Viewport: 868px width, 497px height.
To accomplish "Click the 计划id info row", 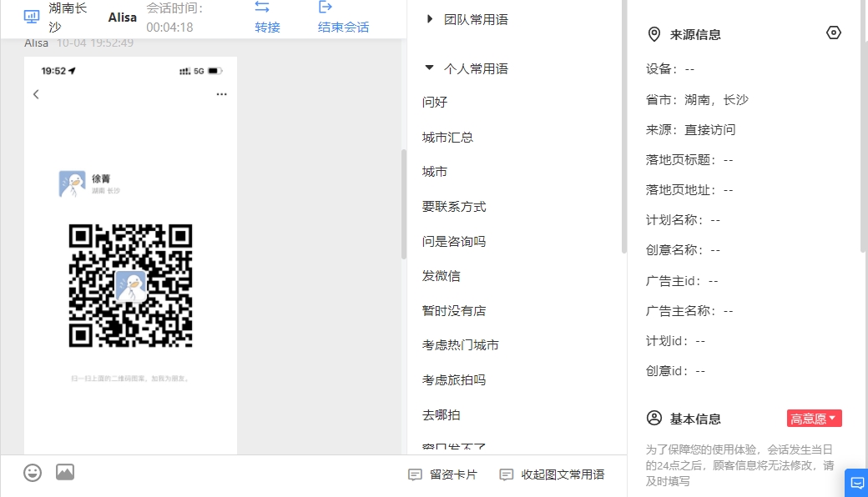I will pos(675,340).
